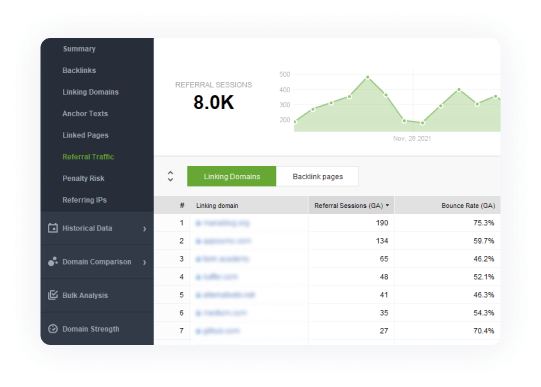Click the Bulk Analysis checklist icon

click(53, 295)
